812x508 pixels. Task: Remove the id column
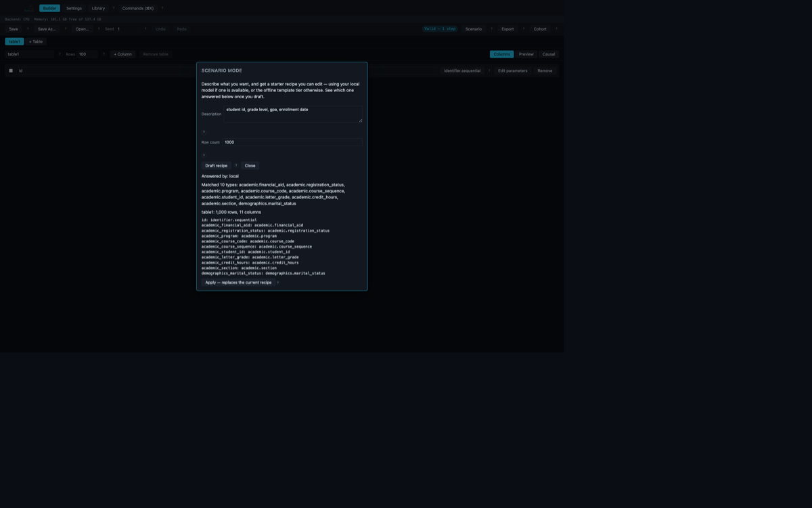click(x=545, y=70)
